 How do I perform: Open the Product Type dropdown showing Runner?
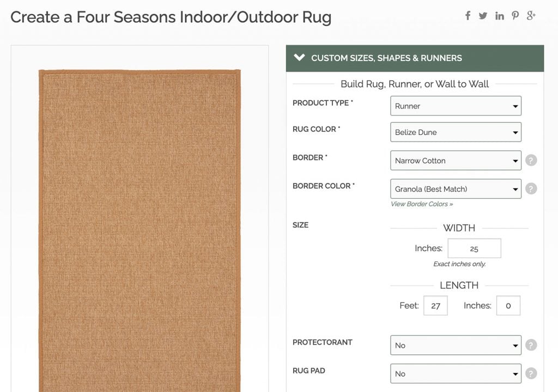tap(456, 106)
